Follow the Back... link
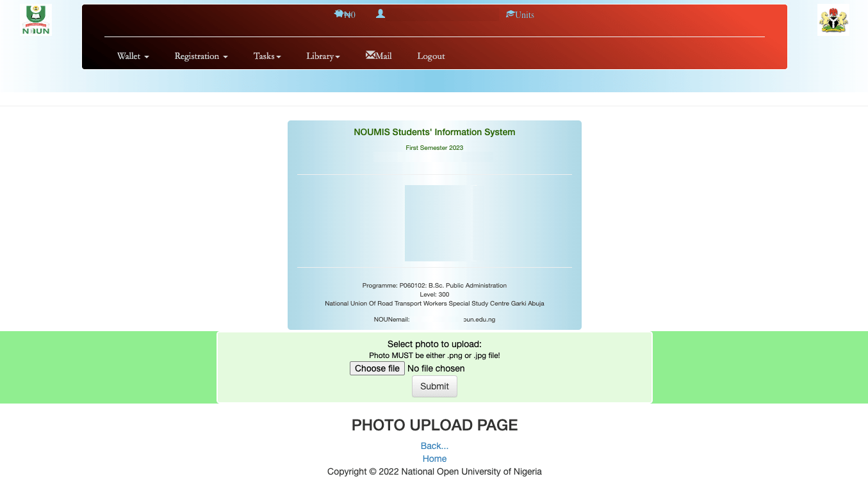This screenshot has width=868, height=490. (x=434, y=446)
